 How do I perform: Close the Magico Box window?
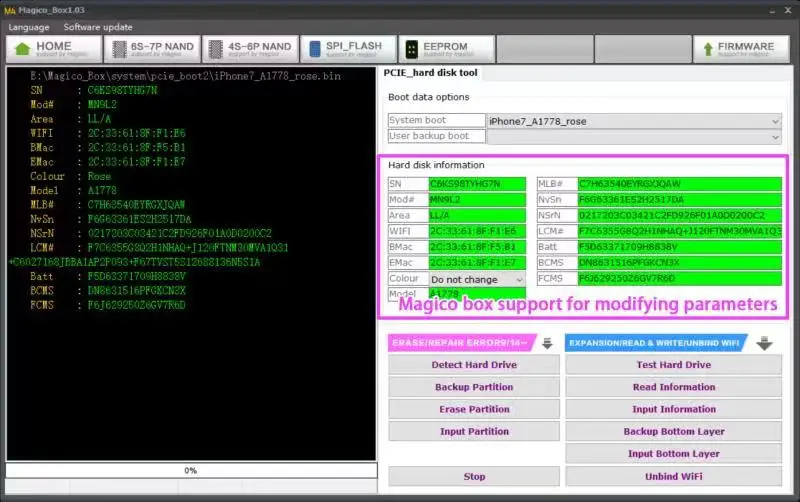coord(788,10)
